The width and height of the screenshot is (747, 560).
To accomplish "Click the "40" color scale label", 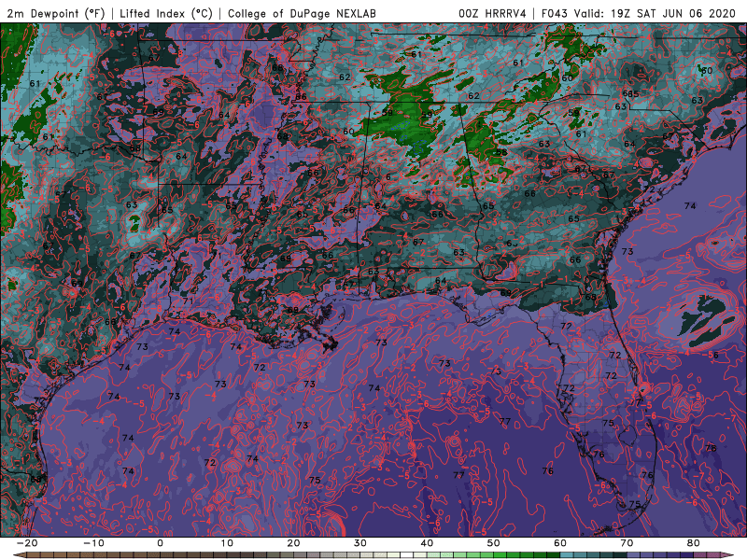I will [x=427, y=543].
